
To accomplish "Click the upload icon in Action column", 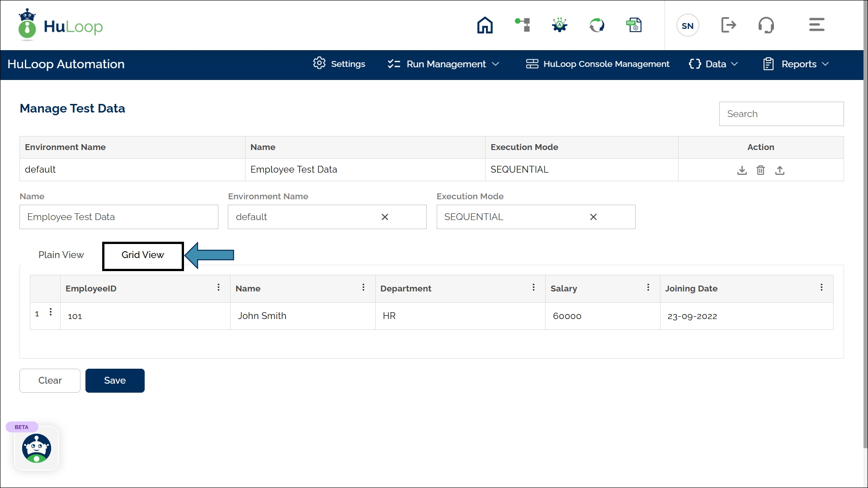I will pyautogui.click(x=780, y=170).
